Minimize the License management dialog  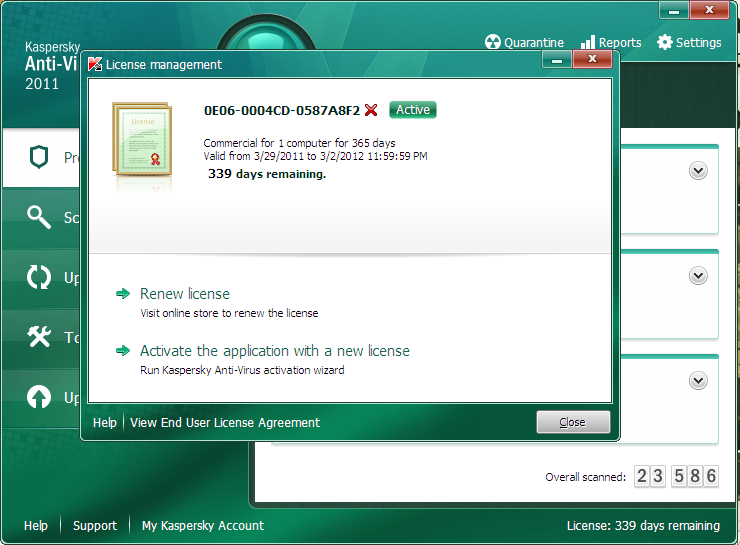coord(557,60)
